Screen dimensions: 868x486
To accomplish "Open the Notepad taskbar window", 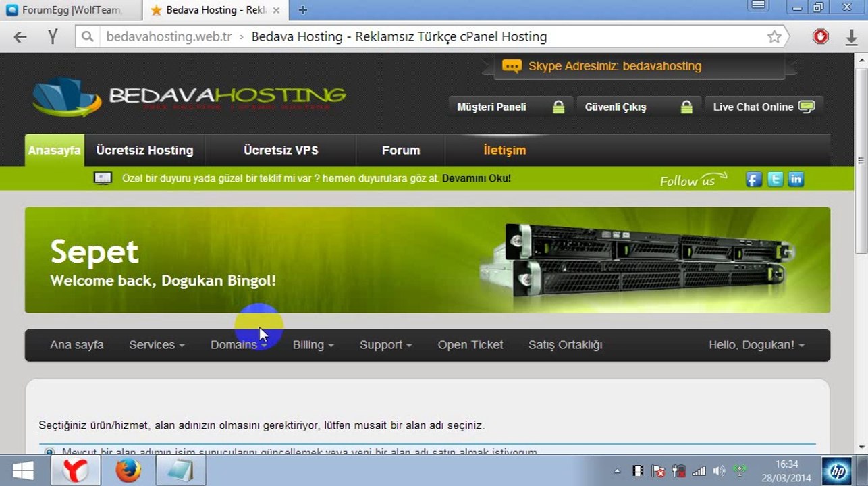I will 180,470.
